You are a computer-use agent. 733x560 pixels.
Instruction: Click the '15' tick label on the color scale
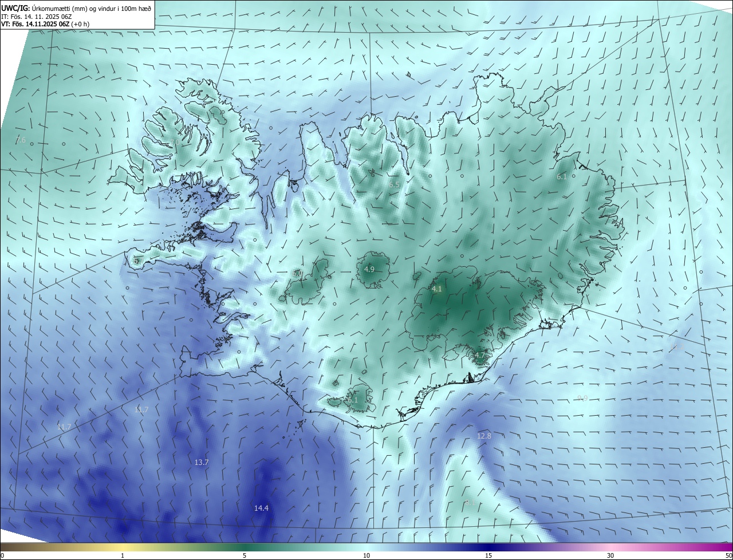(488, 556)
